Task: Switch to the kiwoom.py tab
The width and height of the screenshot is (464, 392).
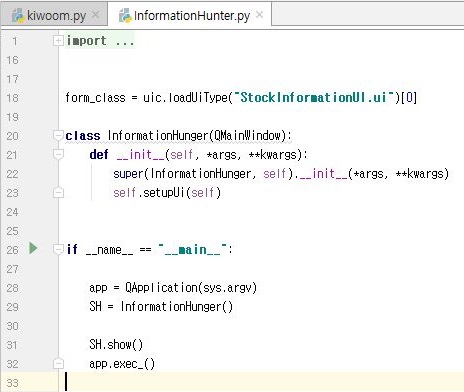Action: (54, 15)
